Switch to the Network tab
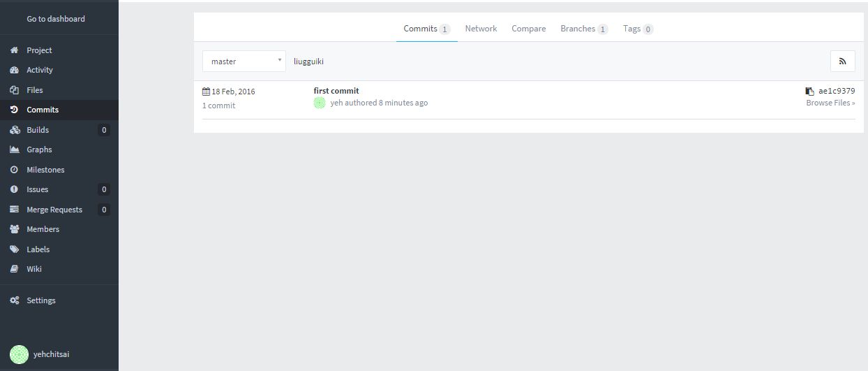Viewport: 868px width, 371px height. pyautogui.click(x=481, y=29)
